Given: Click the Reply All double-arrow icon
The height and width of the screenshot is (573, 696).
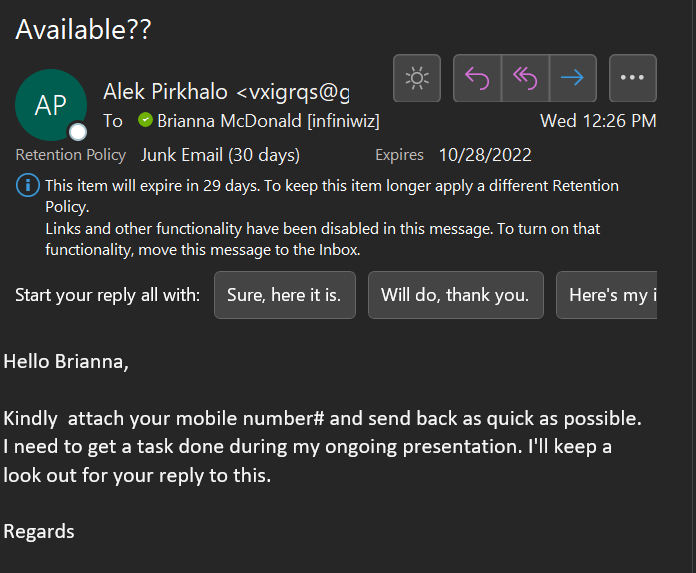Looking at the screenshot, I should click(x=525, y=78).
